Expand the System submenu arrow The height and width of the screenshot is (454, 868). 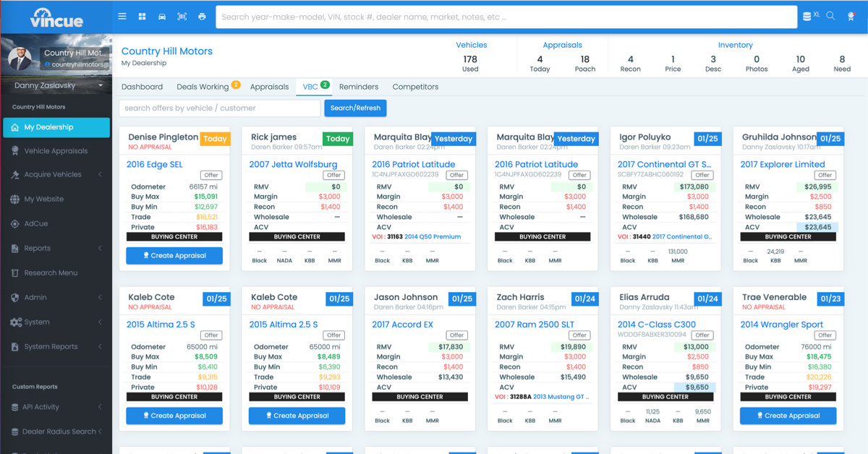coord(100,322)
